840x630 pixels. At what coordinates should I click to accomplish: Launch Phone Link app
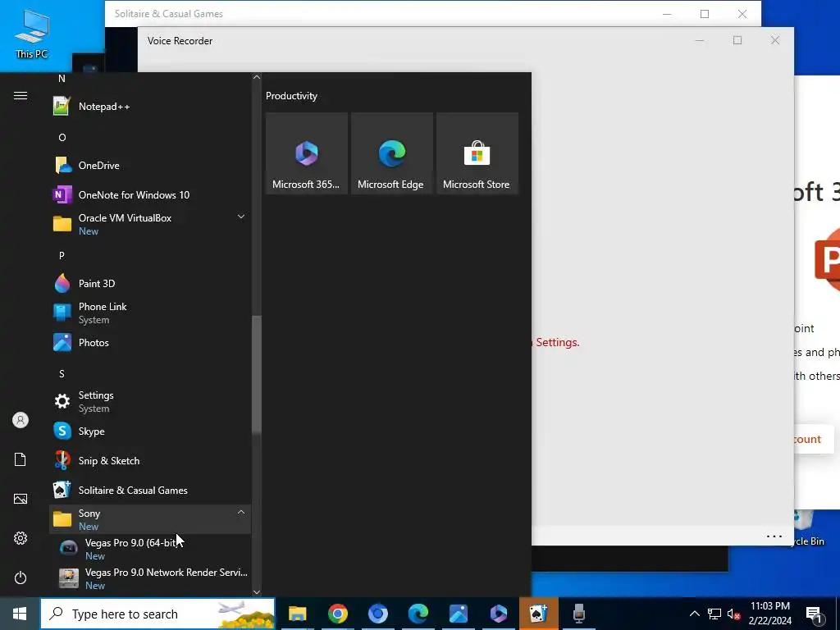(150, 313)
